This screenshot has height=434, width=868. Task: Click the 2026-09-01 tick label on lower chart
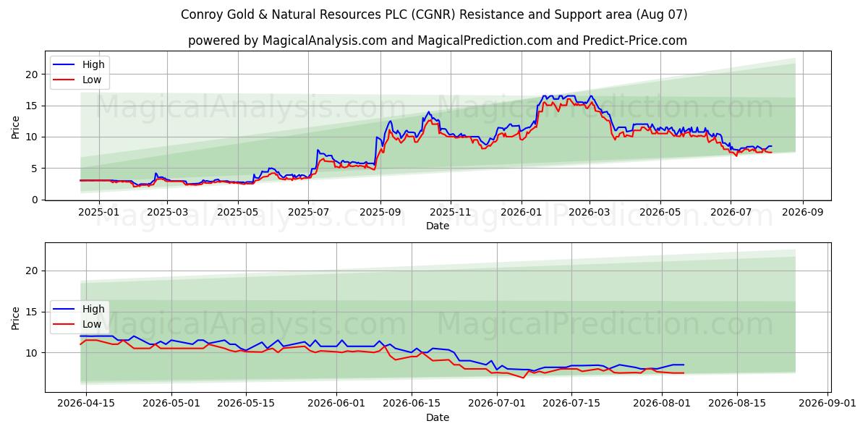click(x=827, y=404)
